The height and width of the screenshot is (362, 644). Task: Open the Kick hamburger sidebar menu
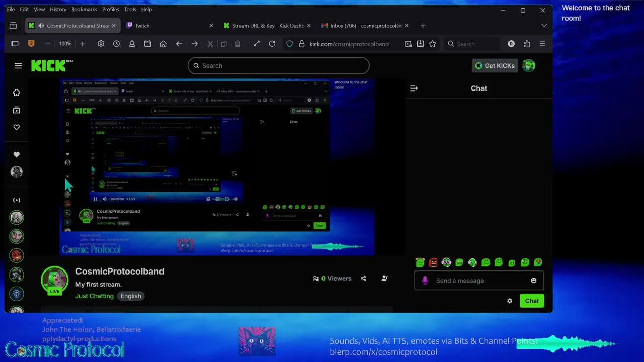point(18,66)
